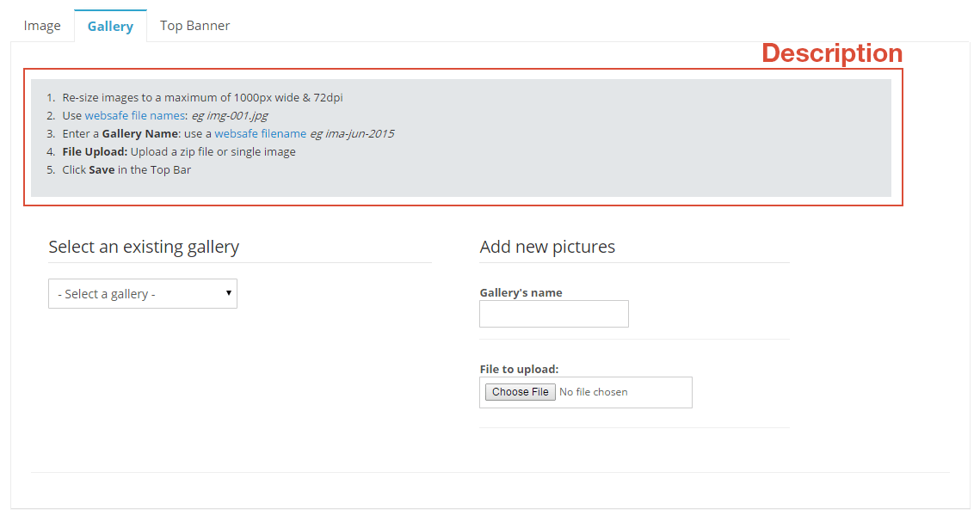Viewport: 980px width, 515px height.
Task: Open the '- Select a gallery -' dropdown
Action: tap(143, 294)
